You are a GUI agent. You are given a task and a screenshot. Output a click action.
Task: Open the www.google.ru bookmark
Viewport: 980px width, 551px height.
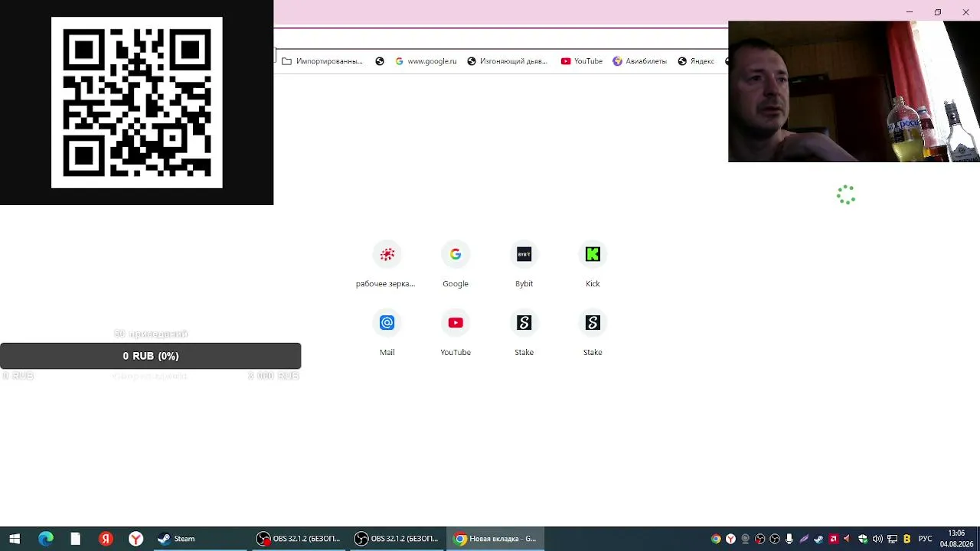pyautogui.click(x=426, y=61)
